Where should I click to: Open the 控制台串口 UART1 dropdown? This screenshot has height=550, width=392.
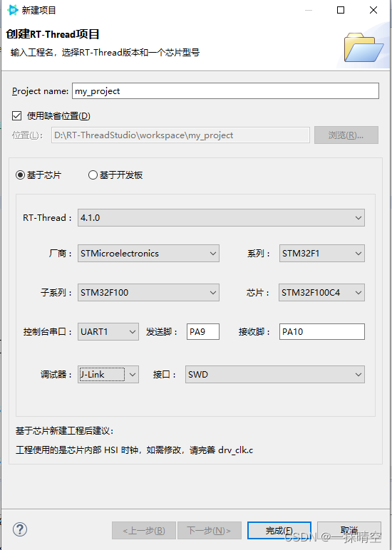click(108, 332)
